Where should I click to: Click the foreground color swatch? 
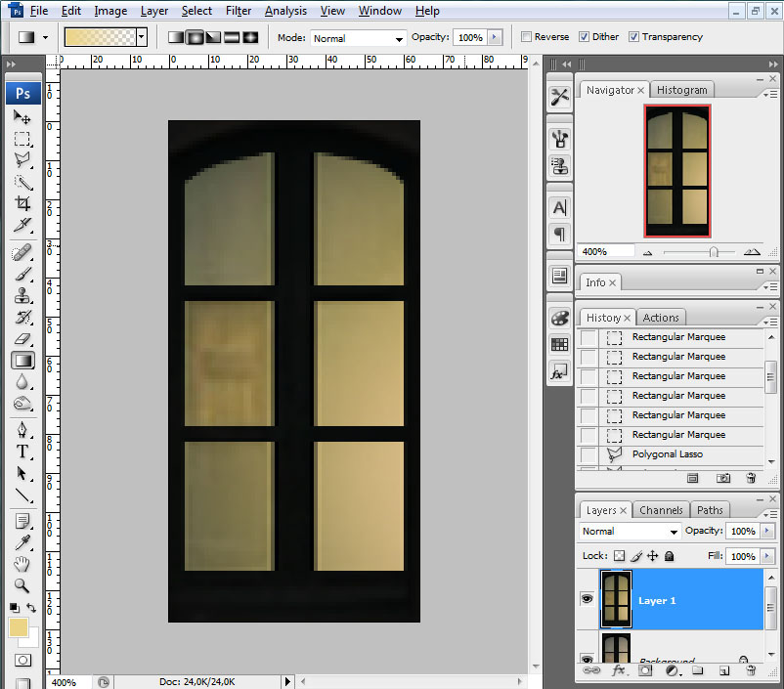[19, 628]
